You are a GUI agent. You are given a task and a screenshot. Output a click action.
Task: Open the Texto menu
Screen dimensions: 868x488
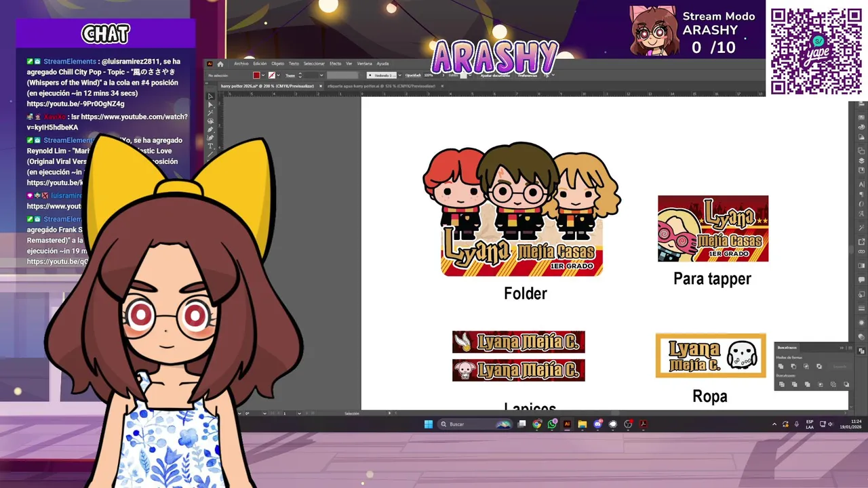(294, 64)
